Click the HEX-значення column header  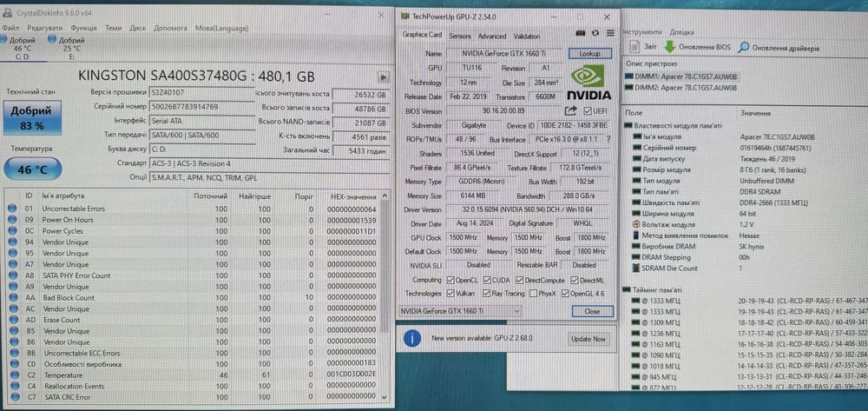(x=353, y=196)
